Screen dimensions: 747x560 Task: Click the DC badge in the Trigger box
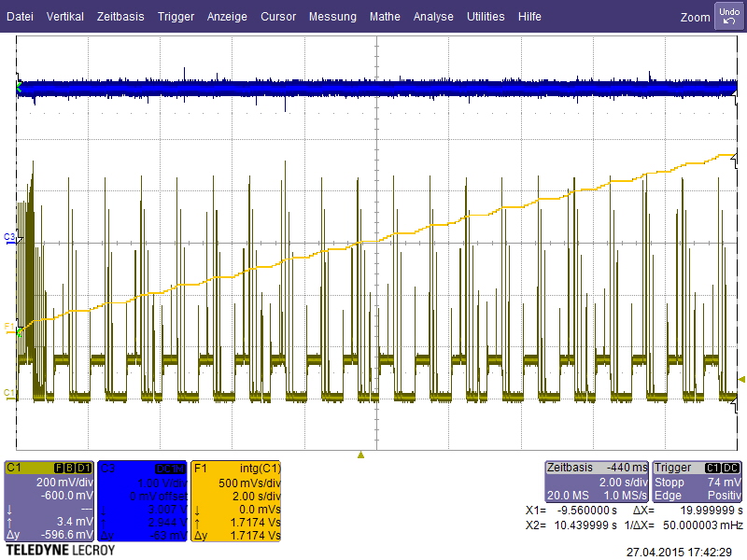(x=729, y=467)
